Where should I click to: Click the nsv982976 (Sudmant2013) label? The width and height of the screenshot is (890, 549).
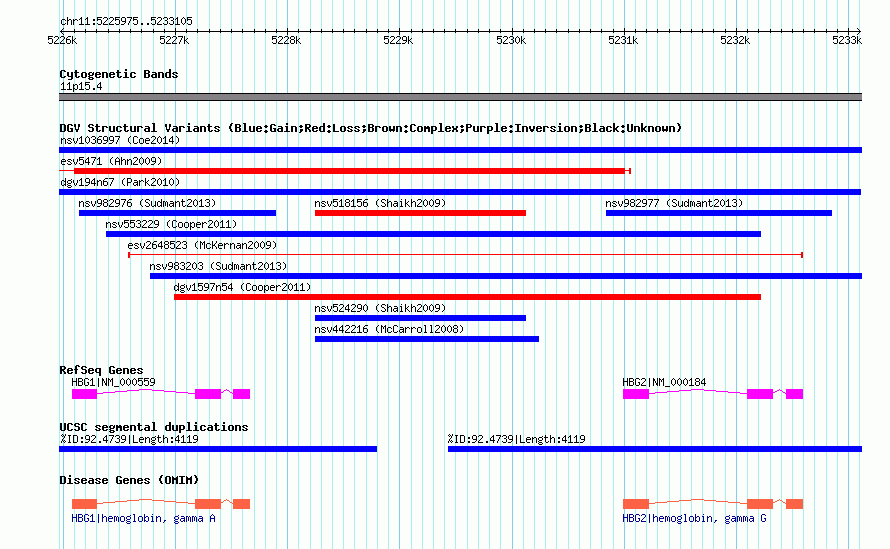pos(147,203)
